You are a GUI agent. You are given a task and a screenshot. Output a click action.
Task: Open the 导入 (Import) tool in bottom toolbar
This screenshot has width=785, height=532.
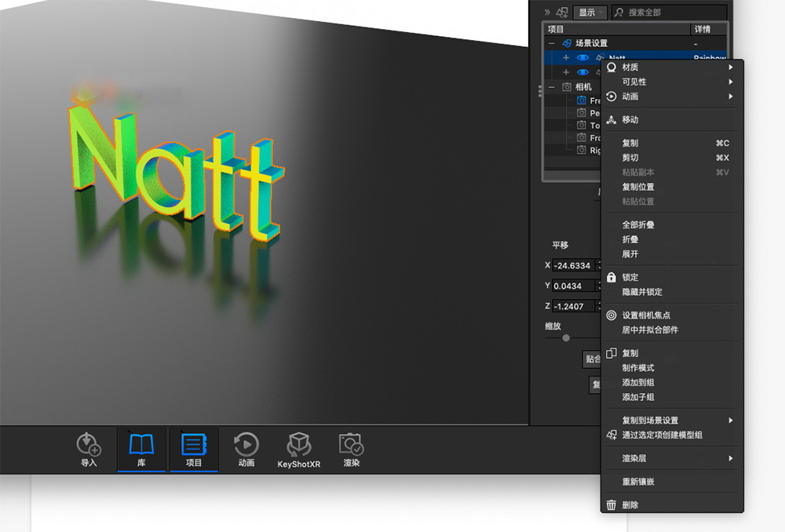[89, 449]
